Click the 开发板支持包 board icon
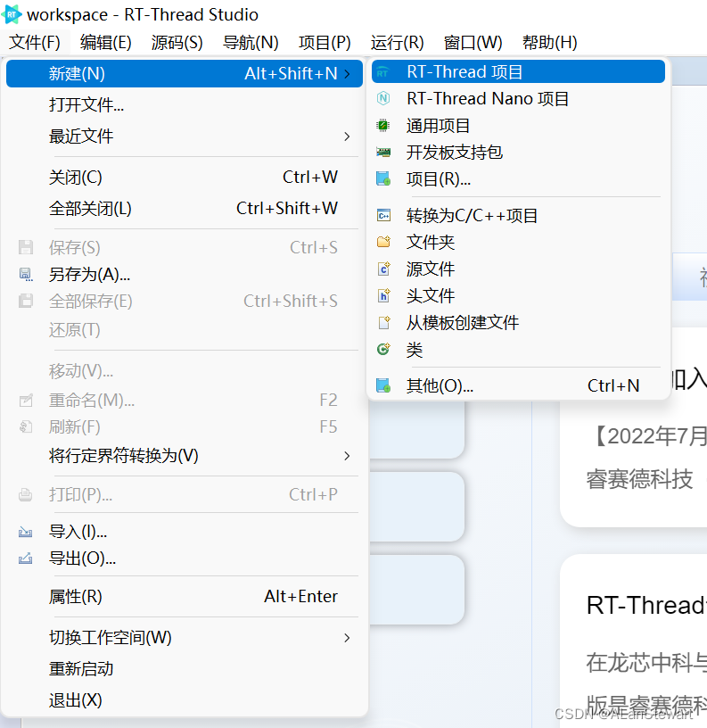Image resolution: width=707 pixels, height=728 pixels. [383, 152]
